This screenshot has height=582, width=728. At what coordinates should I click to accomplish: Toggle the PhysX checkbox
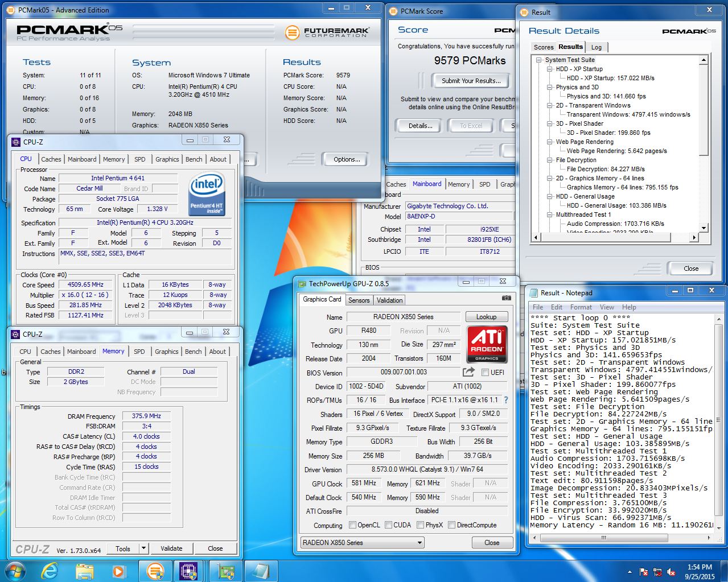tap(421, 525)
